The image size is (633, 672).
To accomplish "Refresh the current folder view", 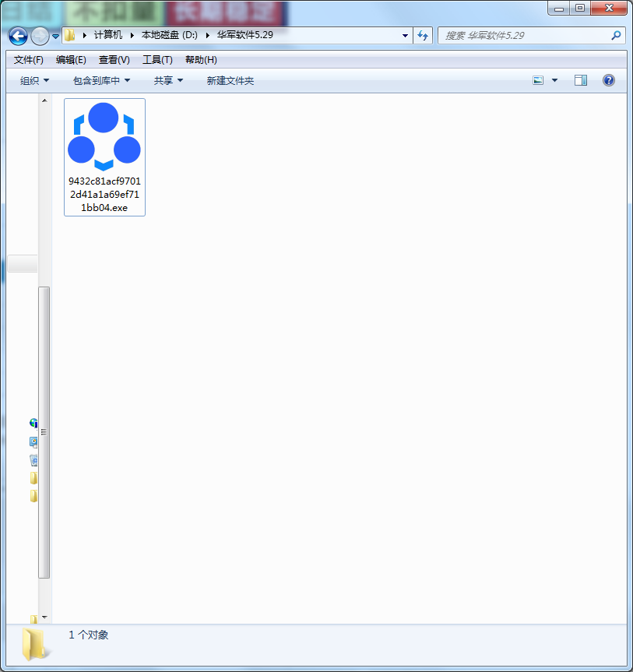I will coord(423,36).
